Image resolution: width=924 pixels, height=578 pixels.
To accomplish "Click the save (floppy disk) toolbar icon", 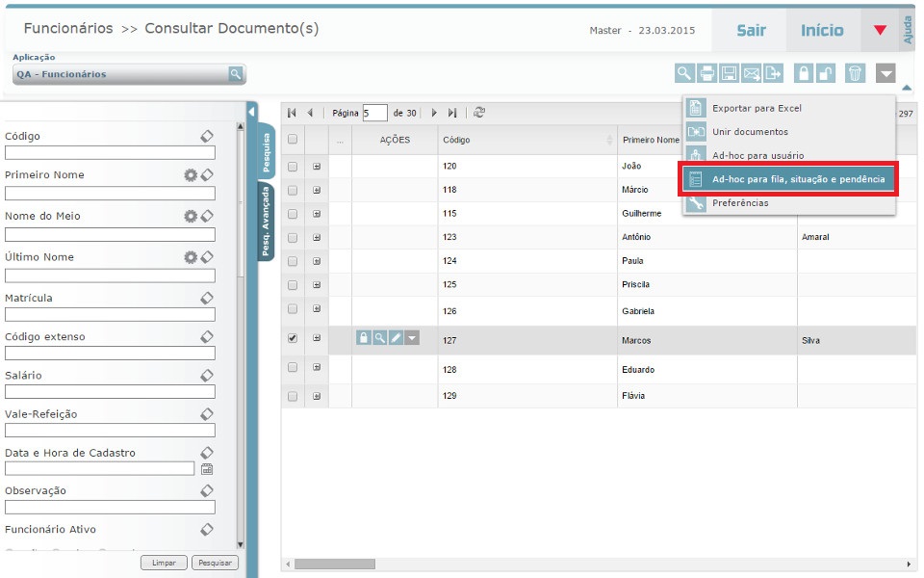I will (730, 73).
